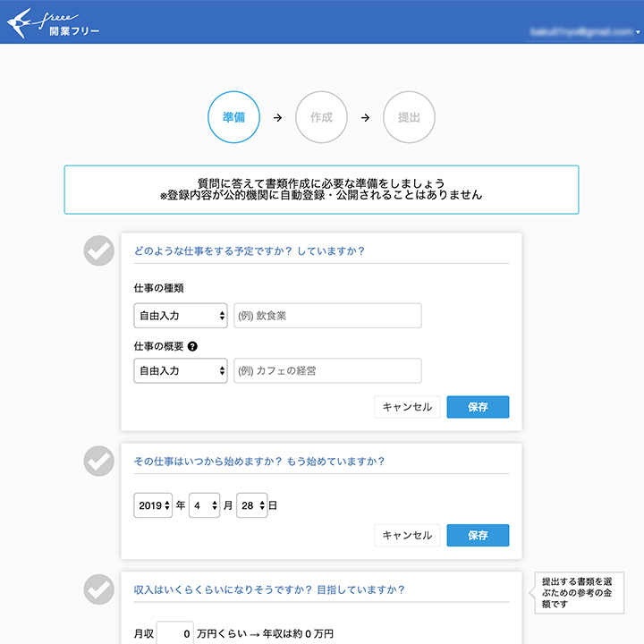This screenshot has height=644, width=644.
Task: Open the 2019 year dropdown
Action: 153,505
